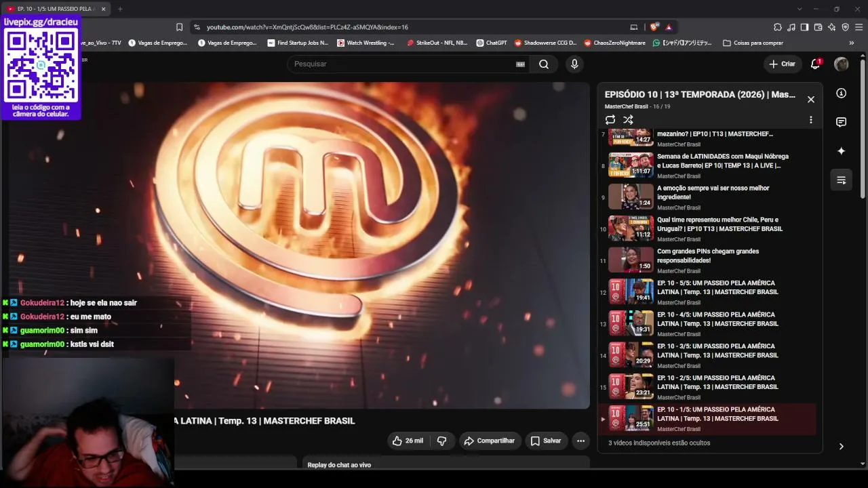Click the Criar button
Image resolution: width=868 pixels, height=488 pixels.
click(782, 64)
